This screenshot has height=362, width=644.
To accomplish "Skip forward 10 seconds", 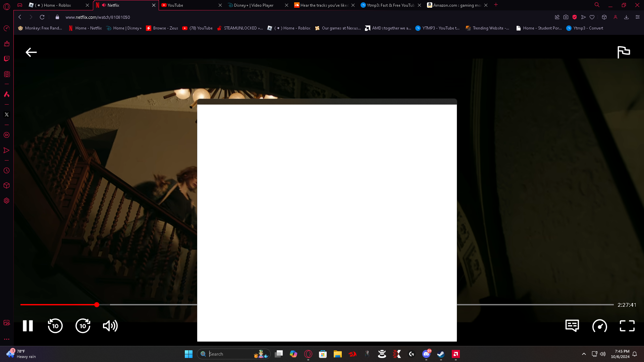I will pyautogui.click(x=83, y=326).
